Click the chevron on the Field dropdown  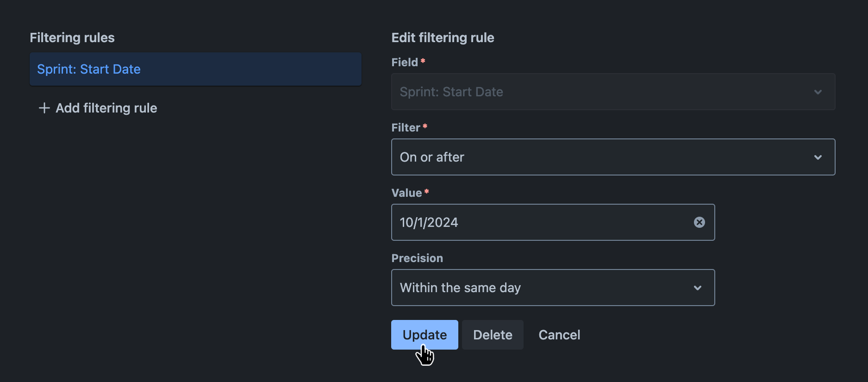(818, 92)
